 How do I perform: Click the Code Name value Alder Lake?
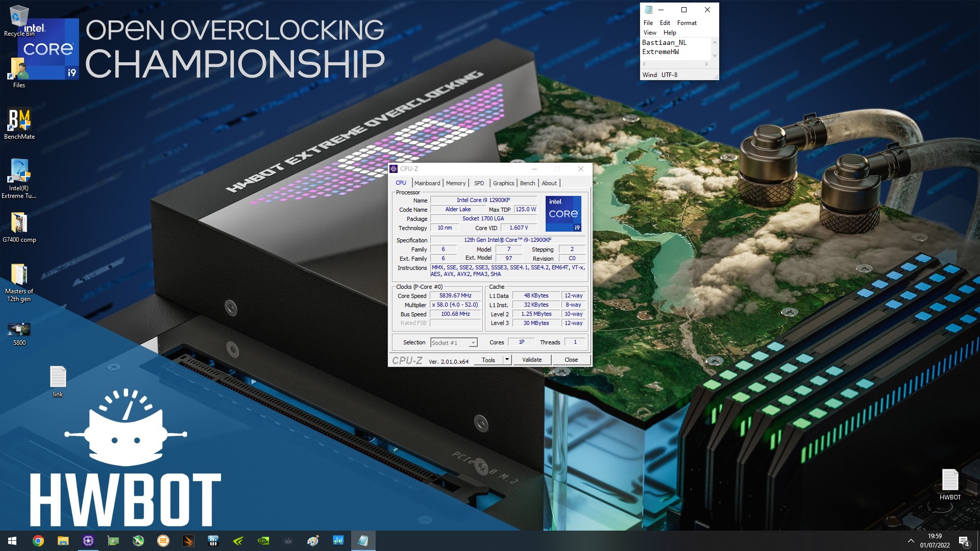pos(458,209)
